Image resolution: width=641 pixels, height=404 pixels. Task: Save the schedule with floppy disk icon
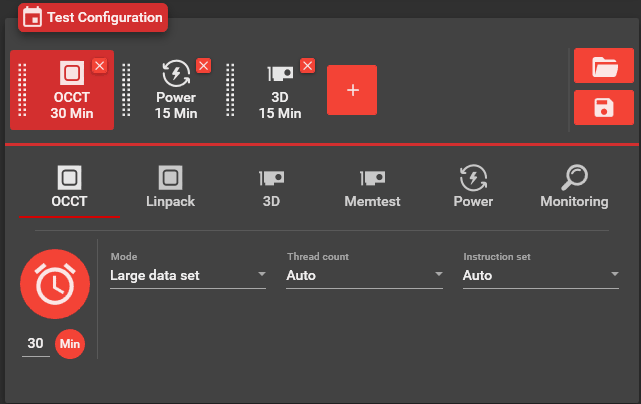(x=604, y=108)
